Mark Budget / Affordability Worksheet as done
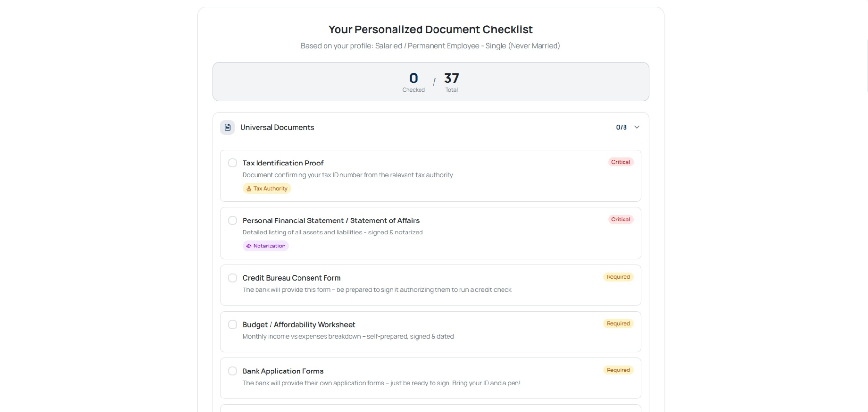The image size is (868, 412). (232, 325)
